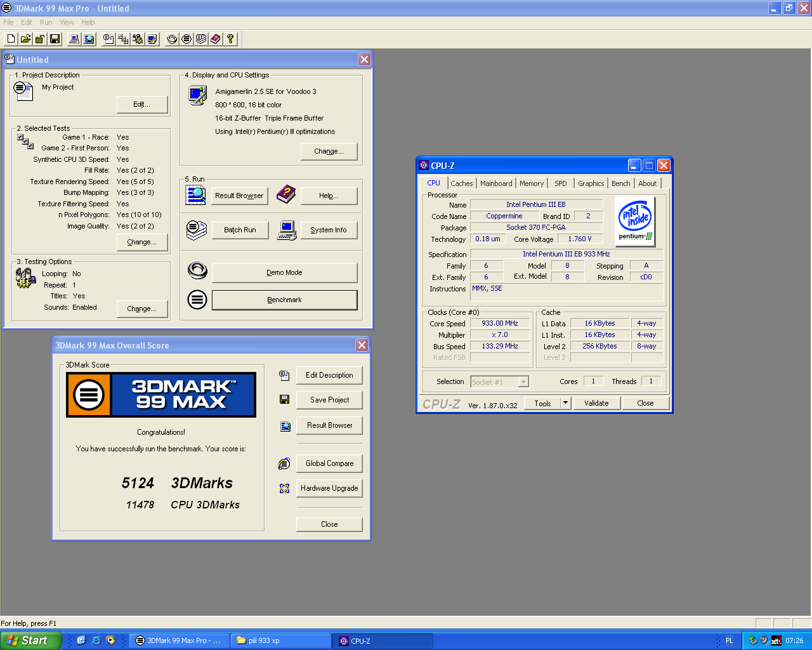Image resolution: width=812 pixels, height=650 pixels.
Task: Switch to the About tab in CPU-Z
Action: click(648, 183)
